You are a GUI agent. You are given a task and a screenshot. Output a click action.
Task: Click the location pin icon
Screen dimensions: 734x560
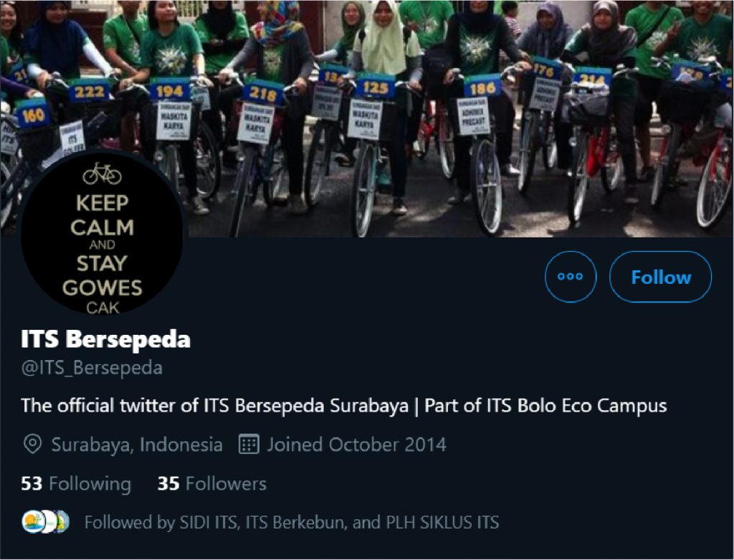(x=32, y=444)
